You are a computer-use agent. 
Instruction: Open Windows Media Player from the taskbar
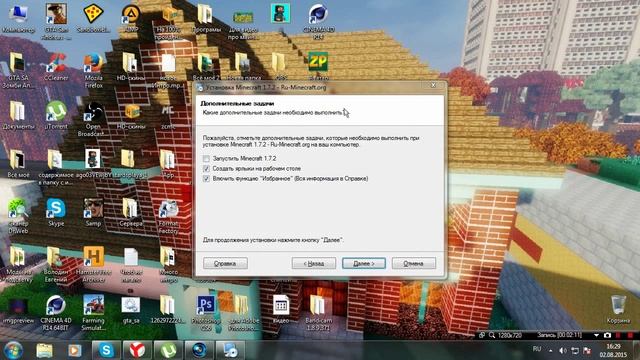[x=74, y=350]
